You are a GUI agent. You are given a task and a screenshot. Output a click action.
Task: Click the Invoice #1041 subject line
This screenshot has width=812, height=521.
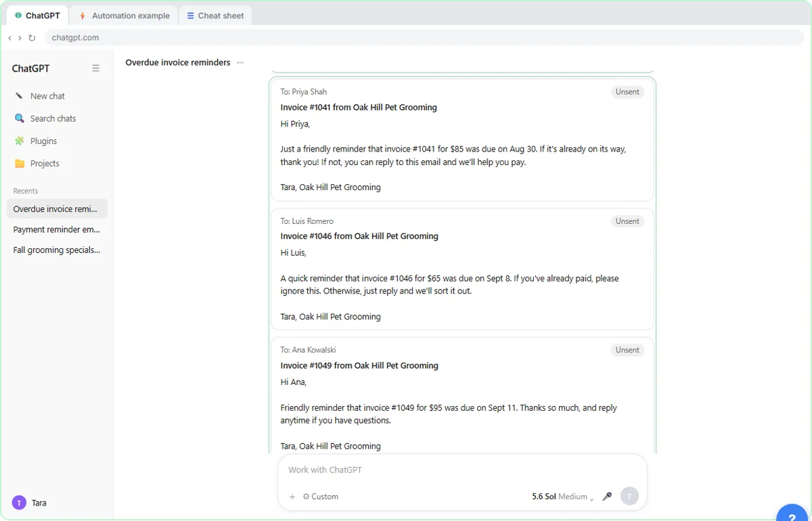(x=359, y=108)
